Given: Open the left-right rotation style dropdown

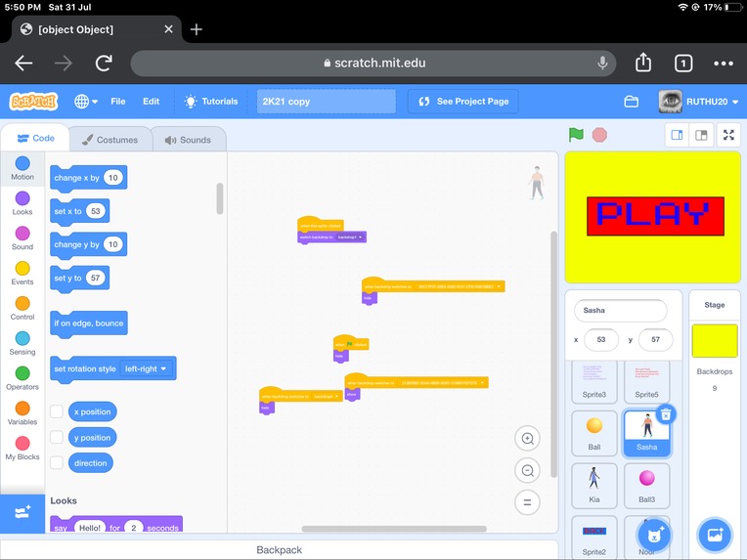Looking at the screenshot, I should pos(146,368).
